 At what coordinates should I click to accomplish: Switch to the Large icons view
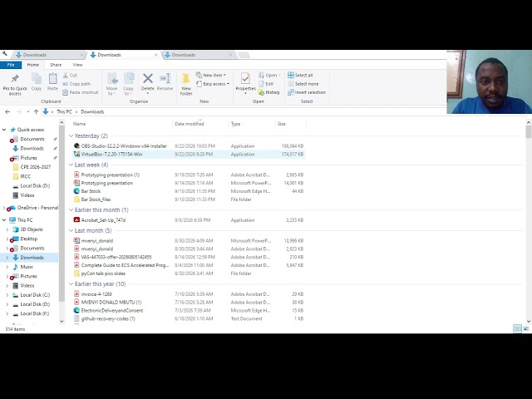pos(526,328)
